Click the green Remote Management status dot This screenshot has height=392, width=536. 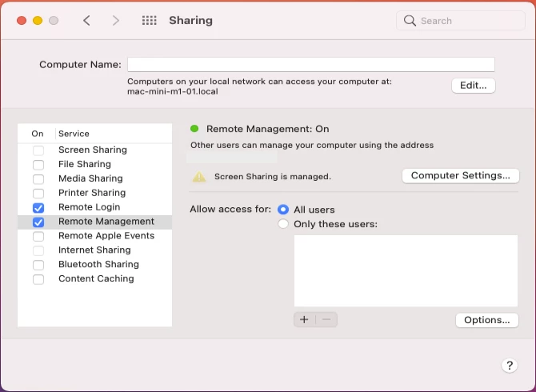194,129
